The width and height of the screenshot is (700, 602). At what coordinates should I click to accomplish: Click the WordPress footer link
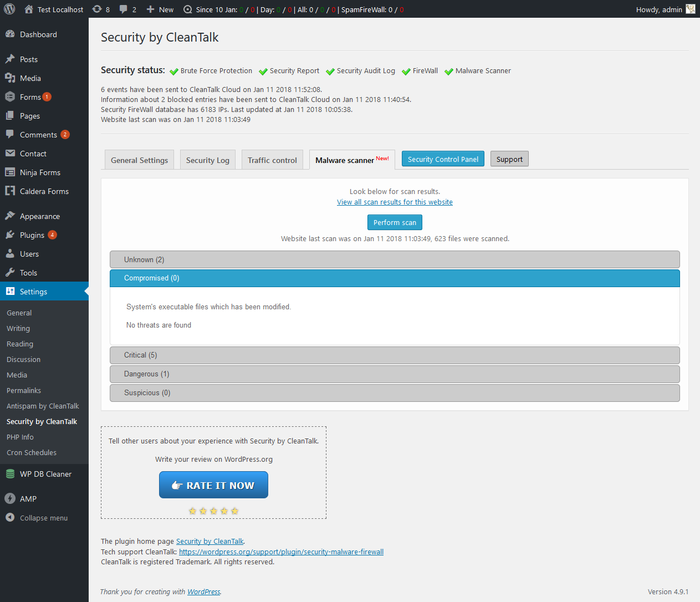pos(203,592)
